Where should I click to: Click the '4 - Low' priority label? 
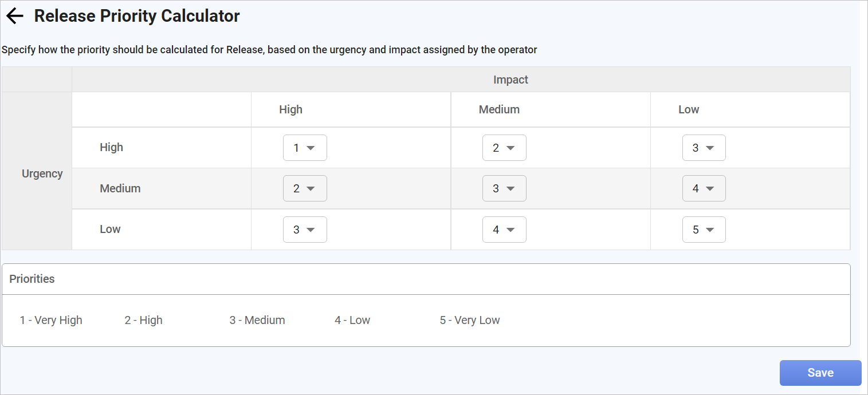point(352,320)
